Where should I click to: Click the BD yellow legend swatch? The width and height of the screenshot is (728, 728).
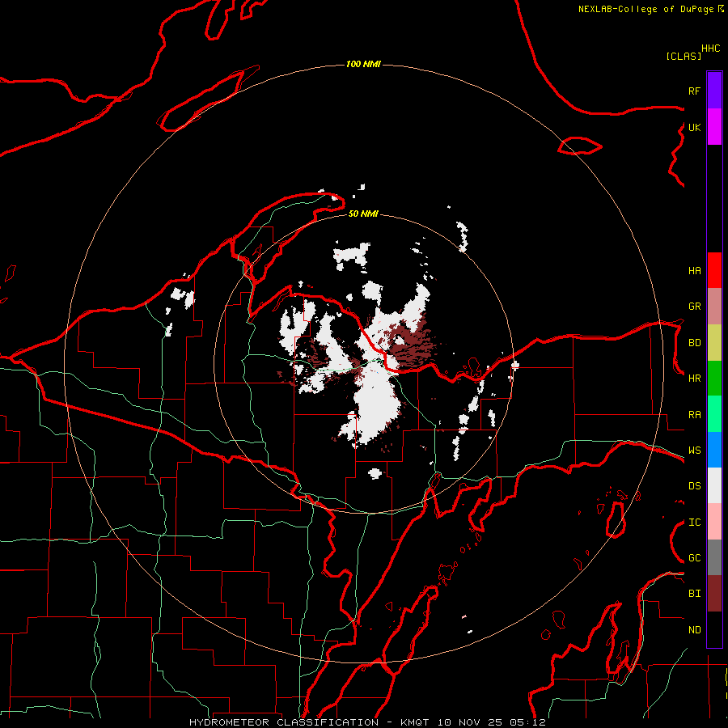714,343
